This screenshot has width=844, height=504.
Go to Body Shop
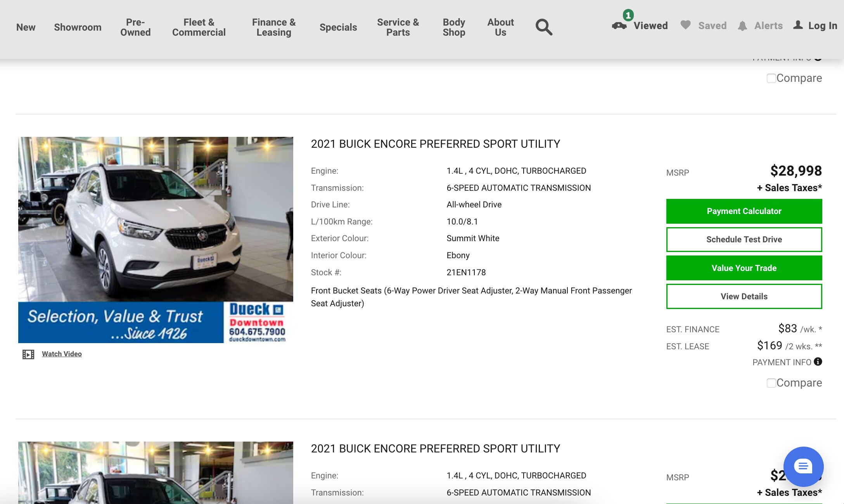point(454,27)
